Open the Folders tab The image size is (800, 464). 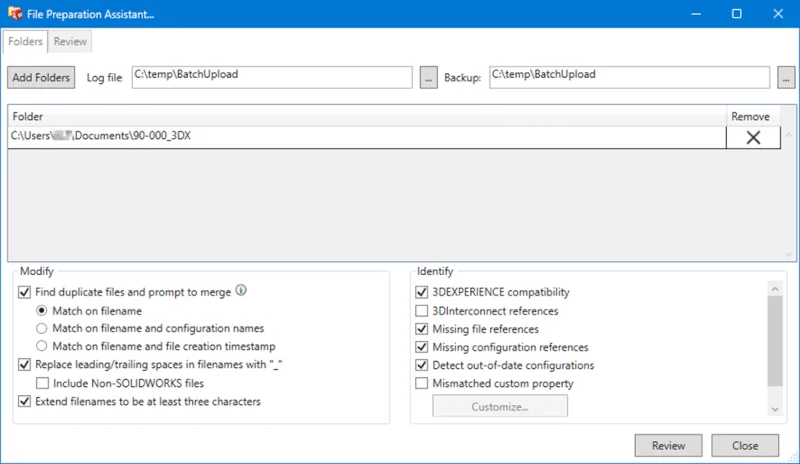click(25, 42)
